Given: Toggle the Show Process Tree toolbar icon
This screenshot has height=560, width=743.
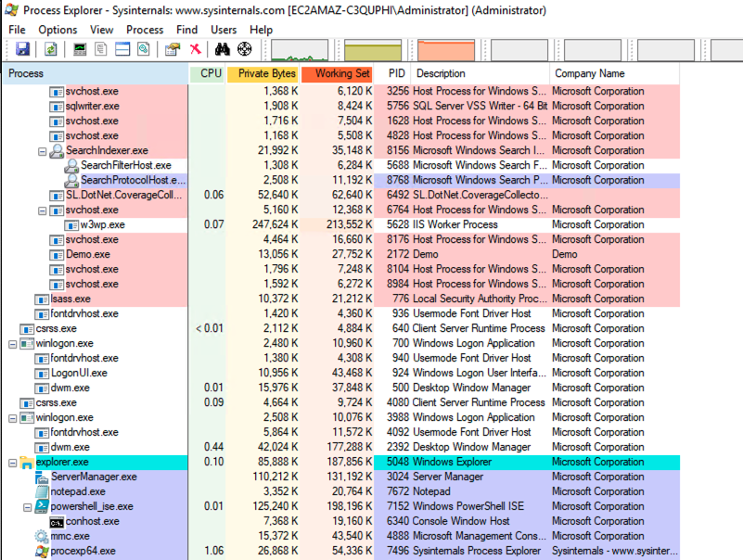Looking at the screenshot, I should (x=100, y=49).
